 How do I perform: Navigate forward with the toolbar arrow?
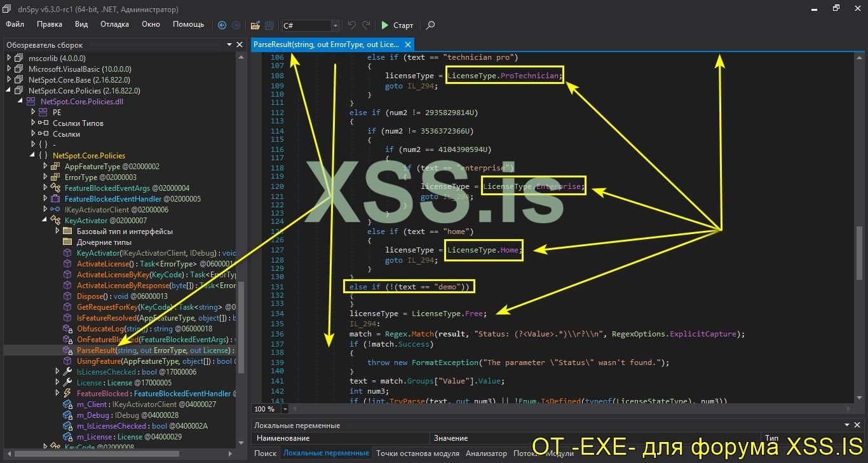point(236,25)
